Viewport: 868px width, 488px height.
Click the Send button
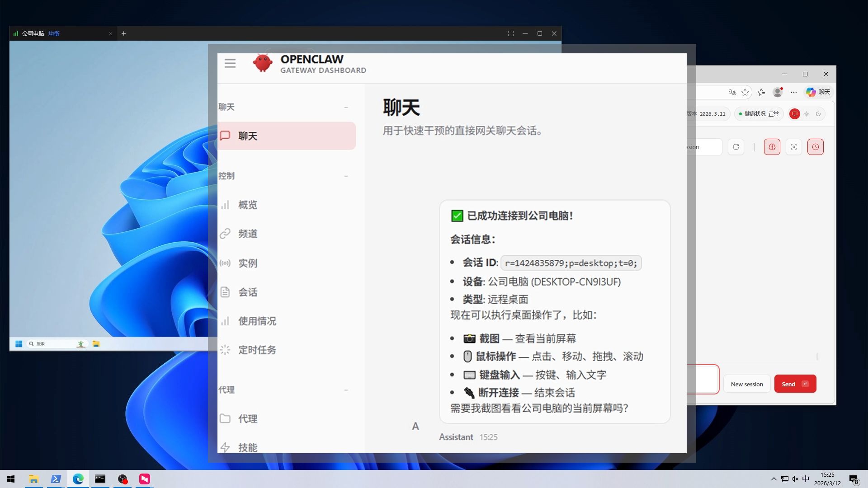pos(795,384)
